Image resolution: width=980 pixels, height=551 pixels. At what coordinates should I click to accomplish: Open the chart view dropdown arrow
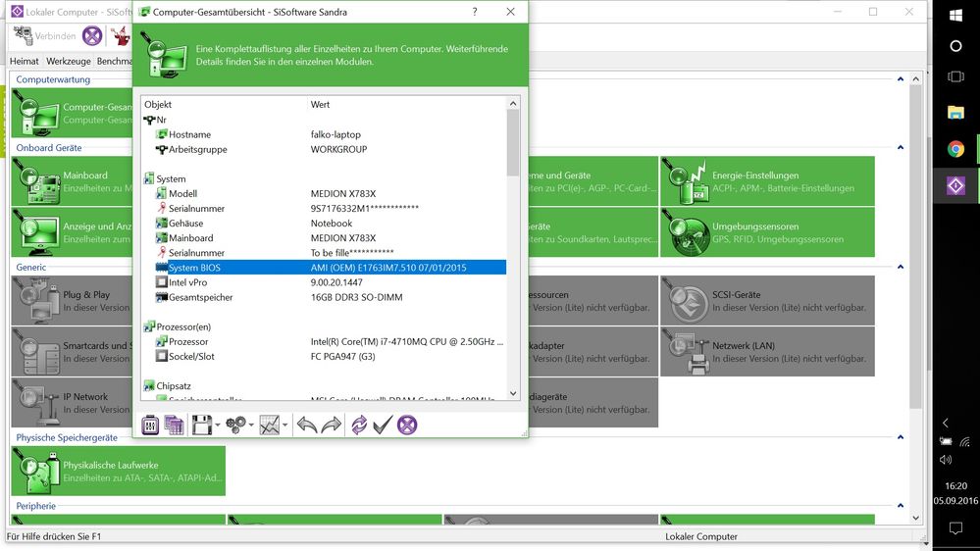tap(285, 426)
